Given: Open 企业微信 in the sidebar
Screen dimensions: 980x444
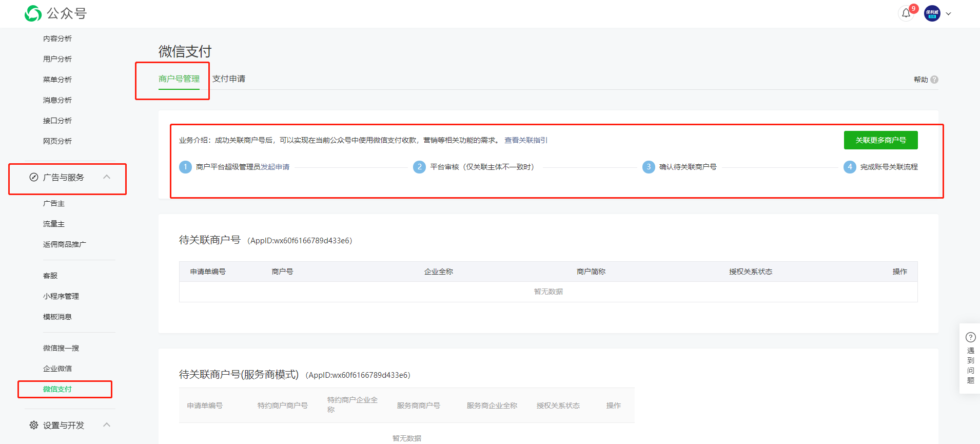Looking at the screenshot, I should pos(57,369).
